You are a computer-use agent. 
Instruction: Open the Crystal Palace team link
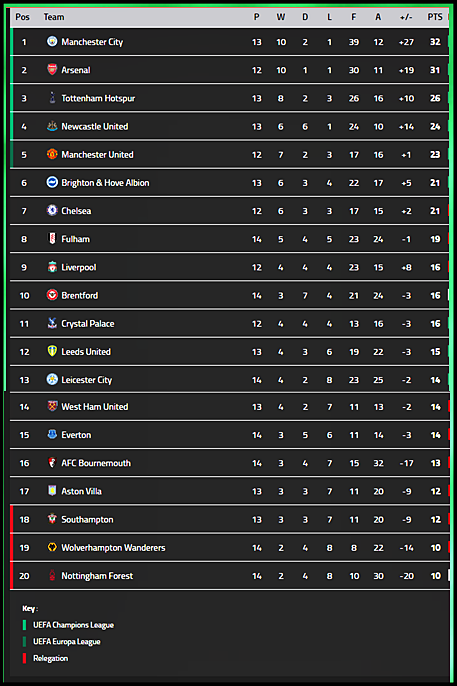click(88, 324)
